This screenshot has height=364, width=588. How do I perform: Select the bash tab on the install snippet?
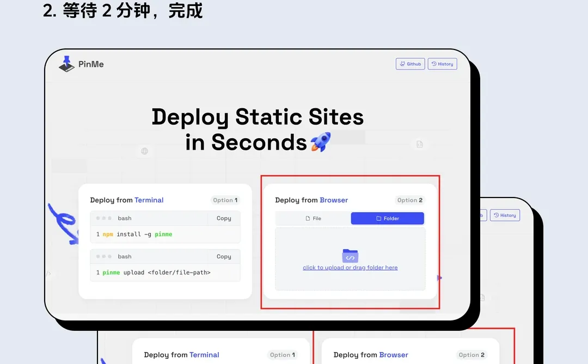pyautogui.click(x=124, y=218)
